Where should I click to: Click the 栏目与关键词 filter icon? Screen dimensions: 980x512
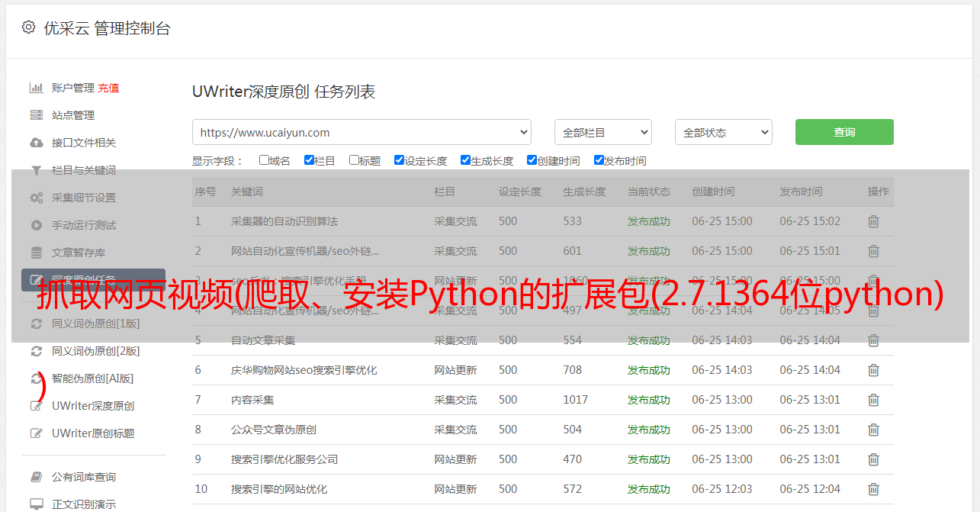(36, 170)
